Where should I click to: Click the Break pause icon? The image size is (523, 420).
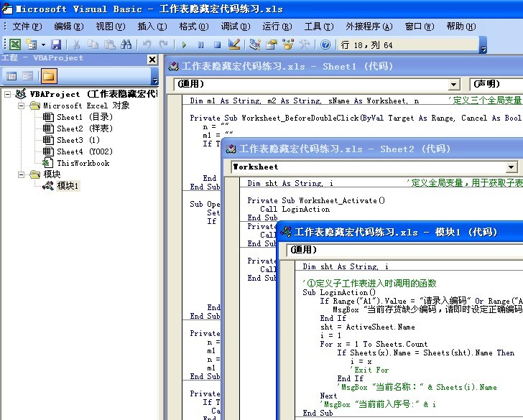200,45
